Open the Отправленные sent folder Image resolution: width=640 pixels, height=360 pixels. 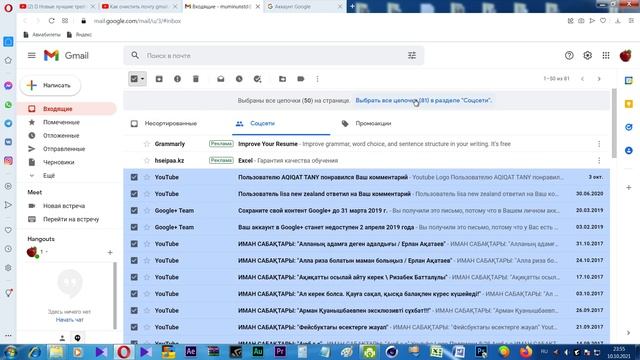click(64, 149)
